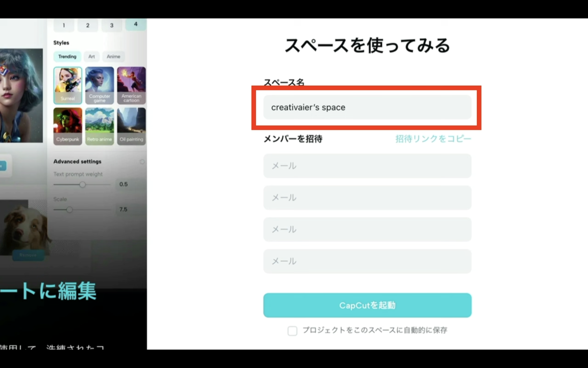Select image count 2 button
This screenshot has height=368, width=588.
tap(88, 25)
